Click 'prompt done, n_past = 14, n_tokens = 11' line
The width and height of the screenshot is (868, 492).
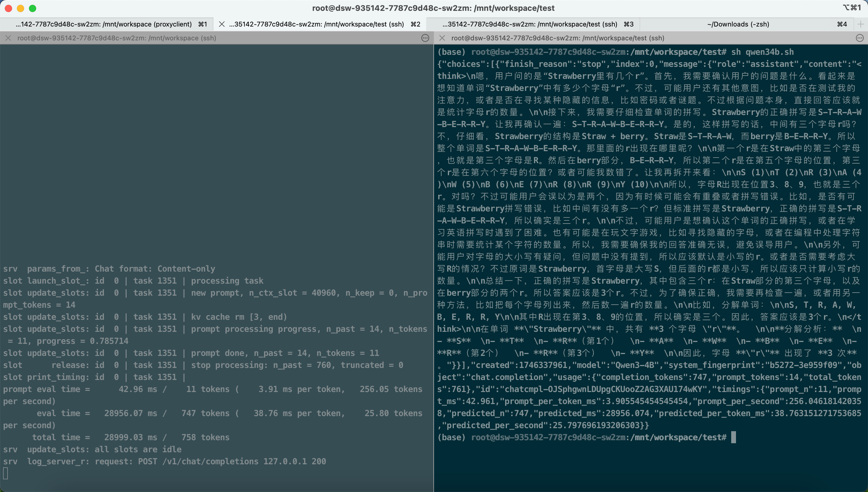pos(191,353)
